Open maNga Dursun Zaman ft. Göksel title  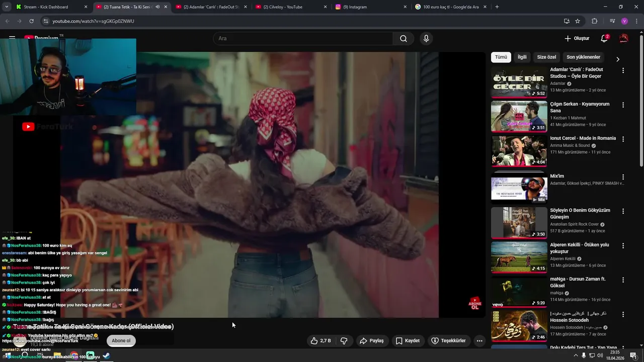click(578, 282)
